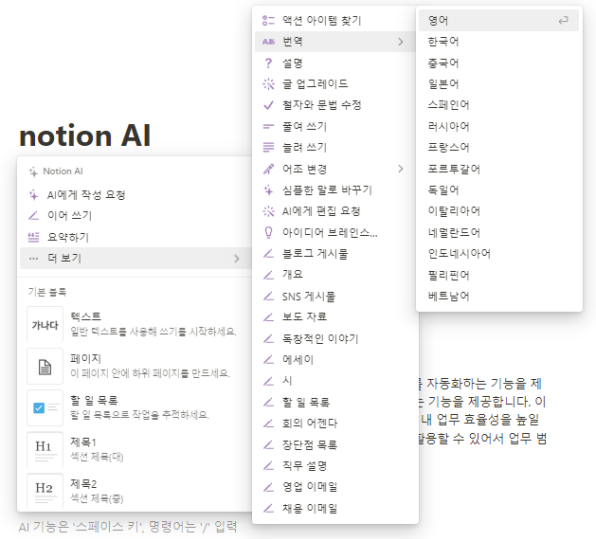Click the 번역 translate icon
The image size is (596, 539).
pos(268,41)
